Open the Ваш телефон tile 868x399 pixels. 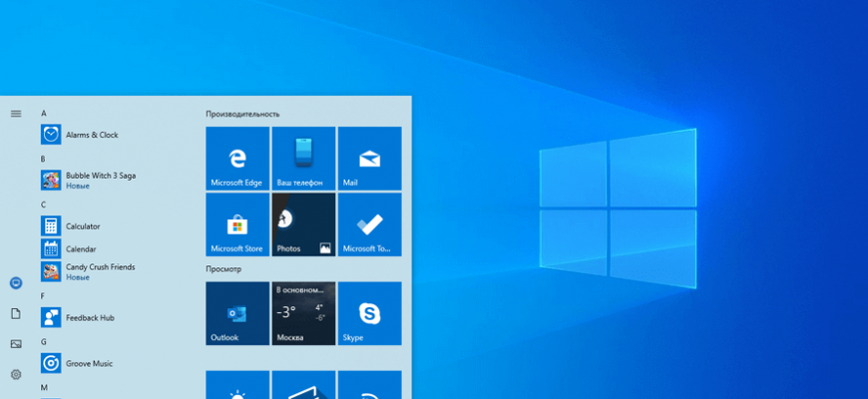pyautogui.click(x=303, y=158)
